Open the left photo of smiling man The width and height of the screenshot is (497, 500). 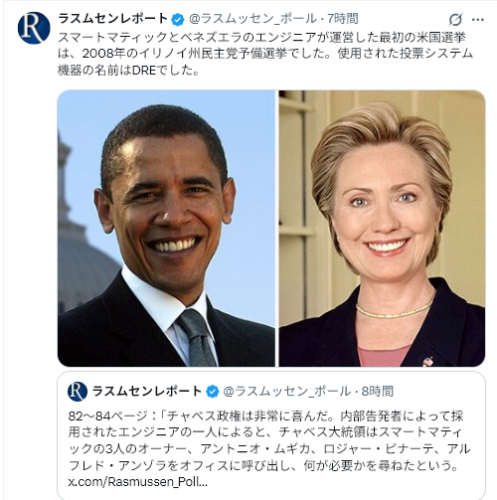[167, 228]
